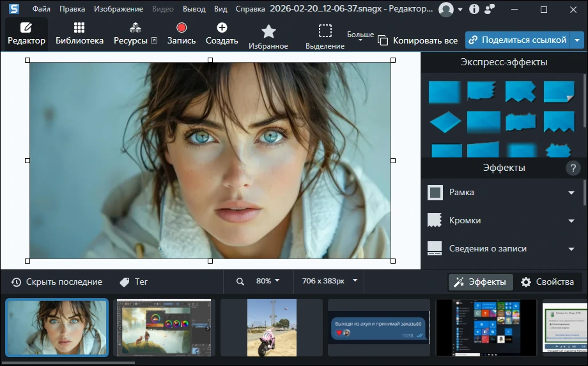Toggle the Свойства panel button

(x=548, y=282)
